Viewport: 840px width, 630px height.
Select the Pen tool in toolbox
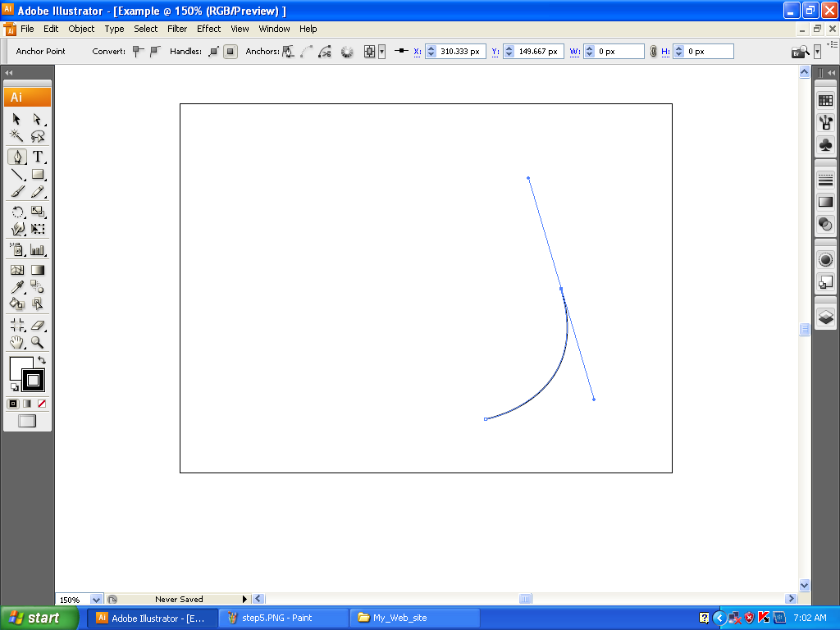(17, 157)
